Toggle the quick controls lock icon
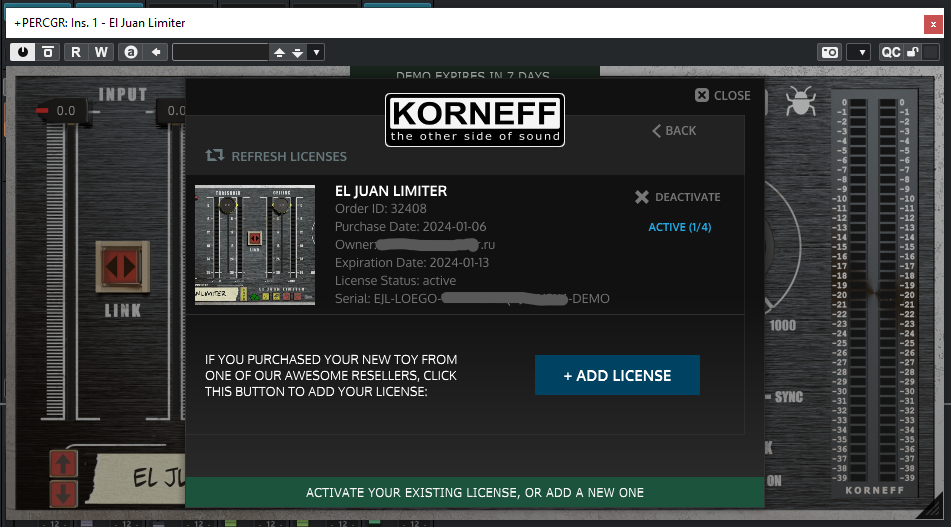Viewport: 951px width, 527px height. point(913,52)
